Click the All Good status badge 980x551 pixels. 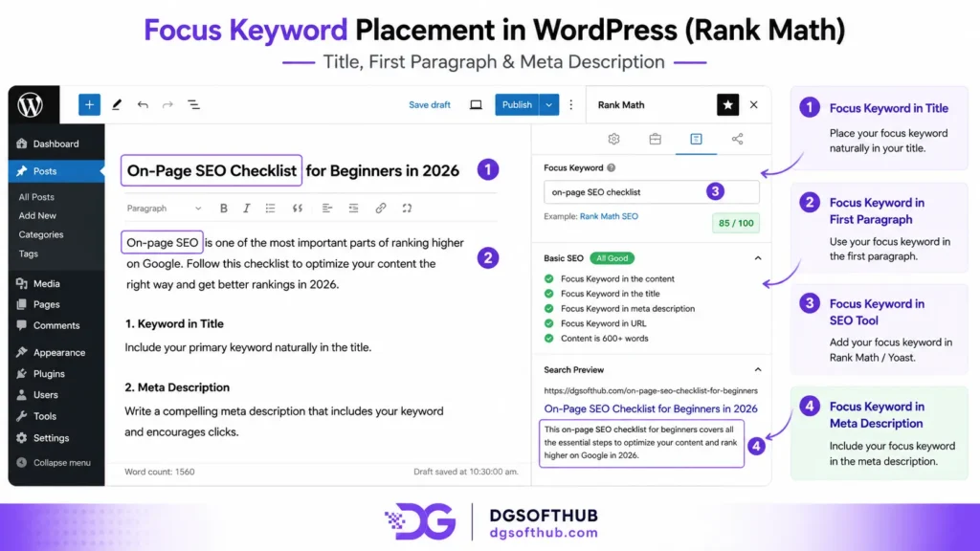(x=612, y=258)
